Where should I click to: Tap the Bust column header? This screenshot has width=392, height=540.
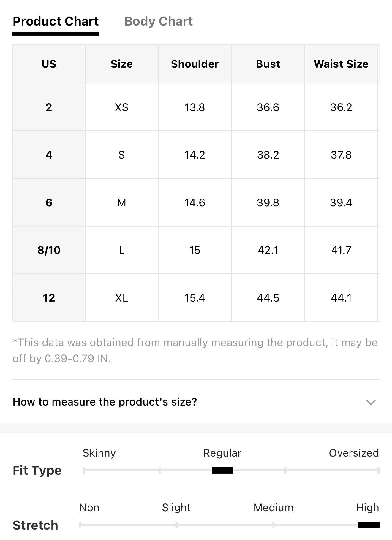point(268,64)
